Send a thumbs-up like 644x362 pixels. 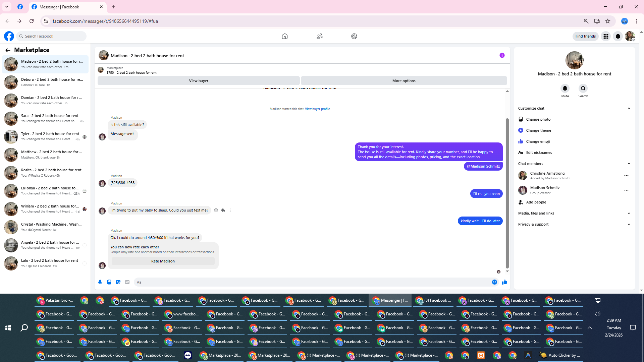pyautogui.click(x=504, y=282)
